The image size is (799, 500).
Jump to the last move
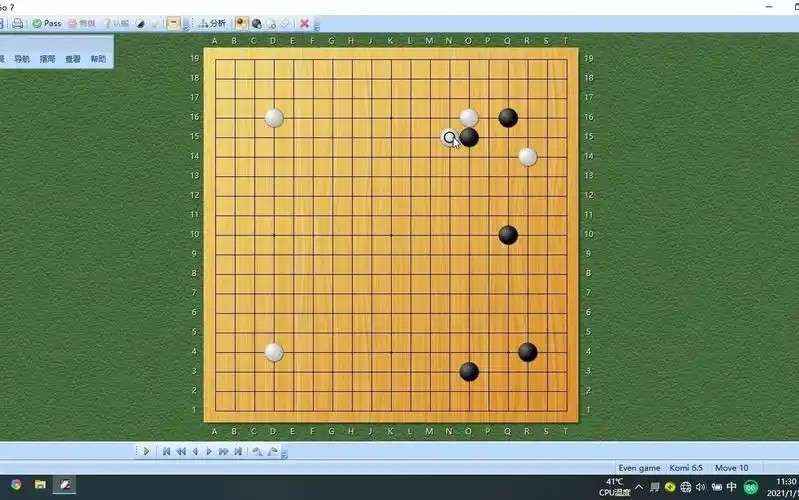pos(238,451)
